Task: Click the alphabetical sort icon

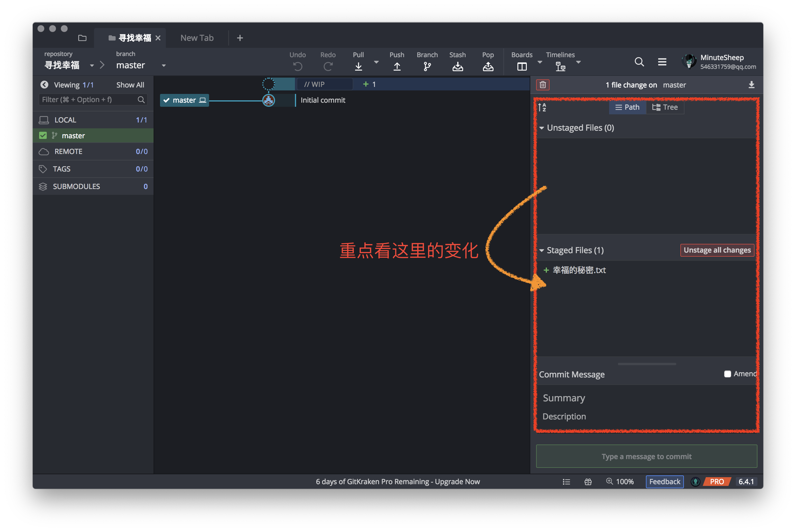Action: [x=542, y=108]
